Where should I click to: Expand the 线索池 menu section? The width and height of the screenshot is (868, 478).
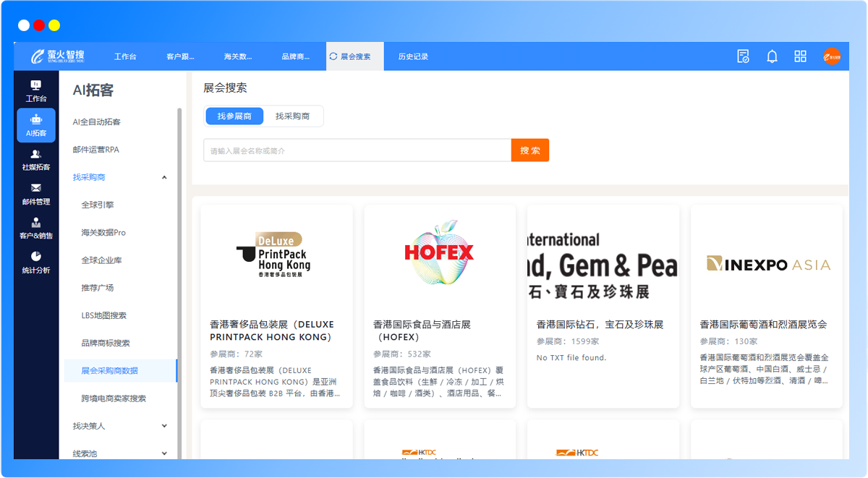click(164, 453)
